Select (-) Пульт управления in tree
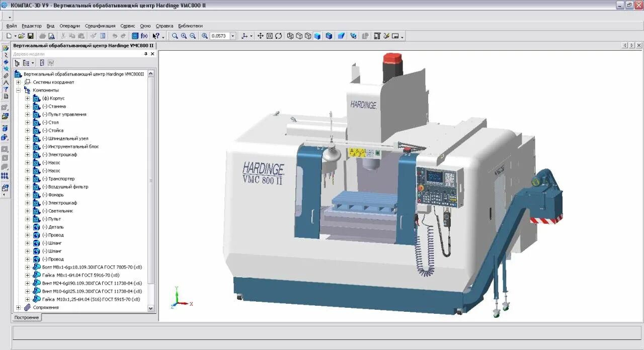The width and height of the screenshot is (644, 350). pyautogui.click(x=64, y=114)
